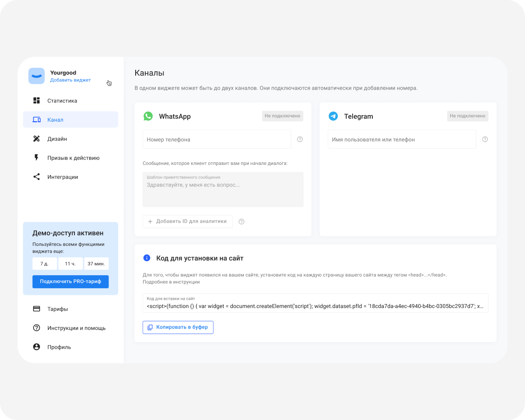The image size is (525, 420).
Task: Follow the Добавить виджет link
Action: tap(70, 80)
